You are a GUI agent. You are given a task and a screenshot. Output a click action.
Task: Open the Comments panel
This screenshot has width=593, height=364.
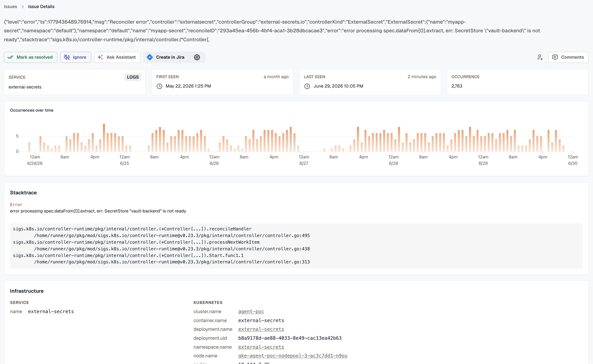click(568, 57)
